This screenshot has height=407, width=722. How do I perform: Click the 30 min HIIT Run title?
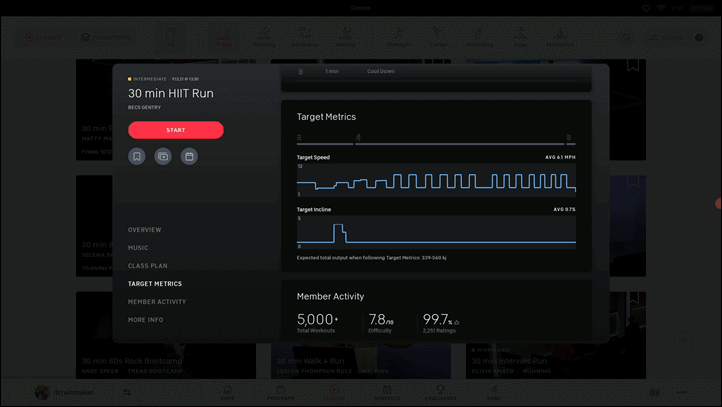click(171, 93)
